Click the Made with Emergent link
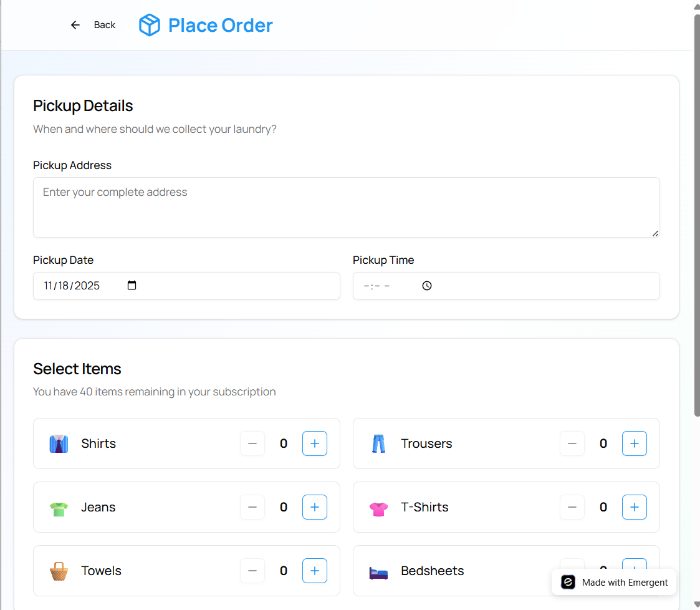 pyautogui.click(x=613, y=582)
